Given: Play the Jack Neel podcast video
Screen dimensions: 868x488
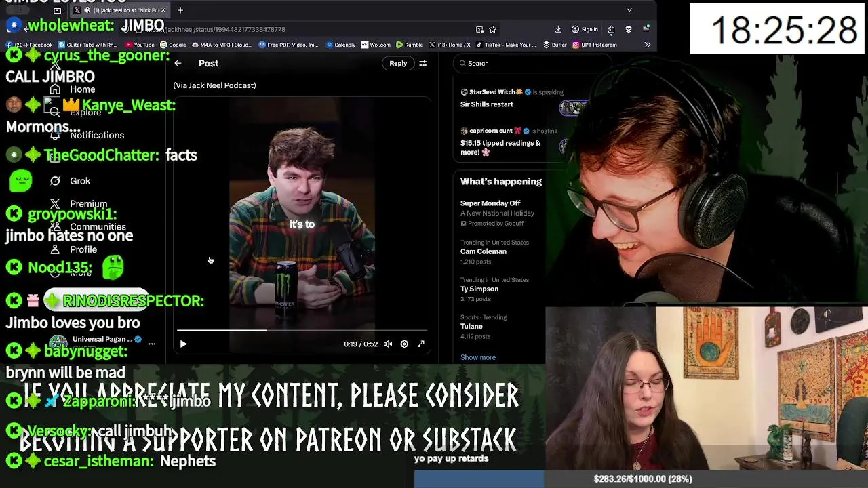Looking at the screenshot, I should pyautogui.click(x=183, y=344).
